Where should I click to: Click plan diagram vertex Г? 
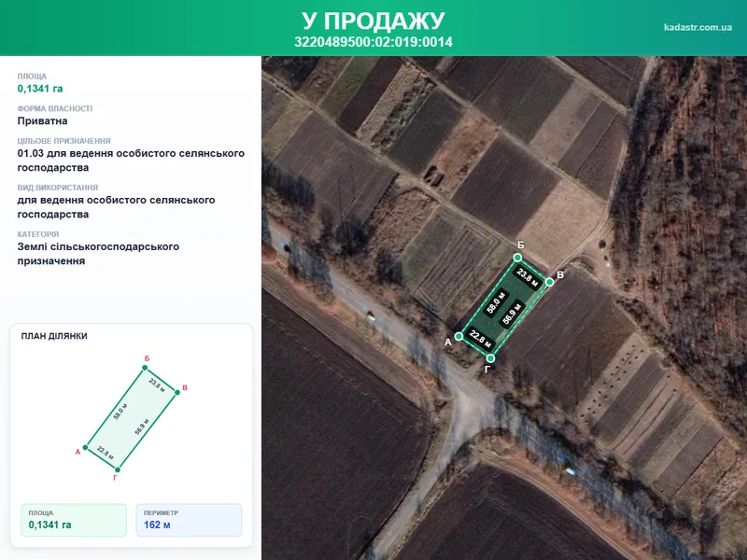pyautogui.click(x=118, y=470)
